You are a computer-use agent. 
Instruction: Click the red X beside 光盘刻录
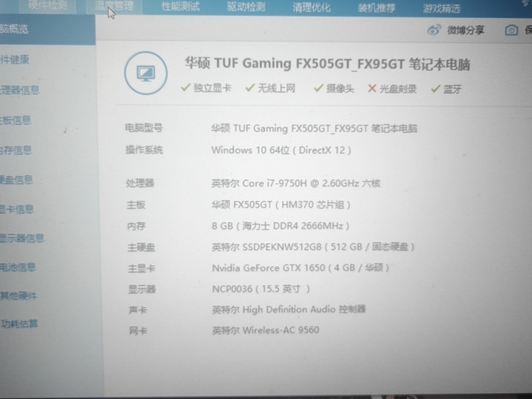(x=372, y=88)
